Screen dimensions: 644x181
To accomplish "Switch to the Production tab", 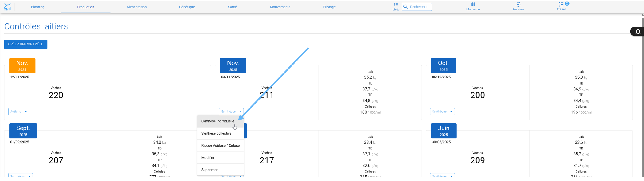I will pyautogui.click(x=86, y=7).
